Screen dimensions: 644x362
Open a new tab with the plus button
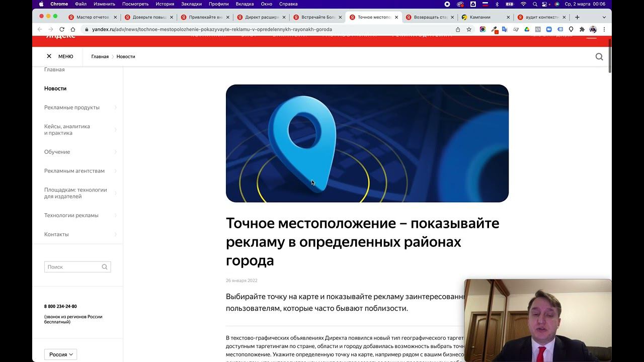coord(577,17)
